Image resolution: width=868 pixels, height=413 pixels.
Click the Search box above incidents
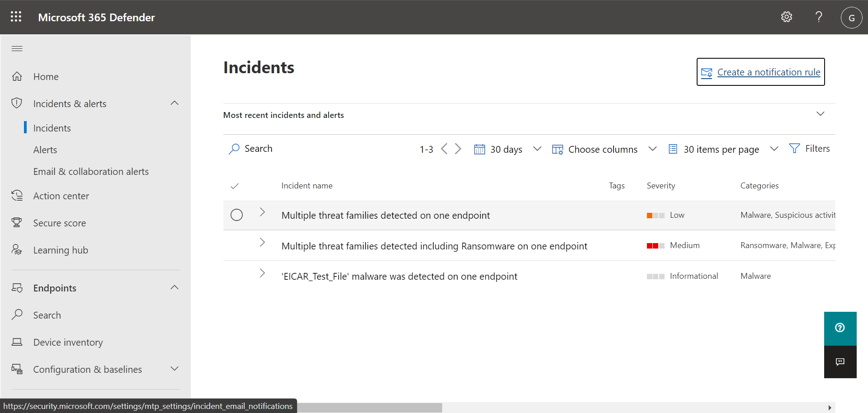pos(258,149)
